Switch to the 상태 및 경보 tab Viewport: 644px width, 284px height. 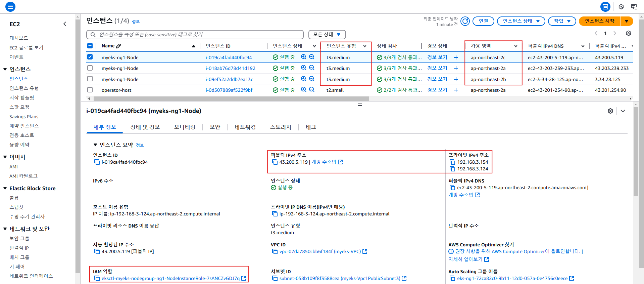pyautogui.click(x=145, y=127)
